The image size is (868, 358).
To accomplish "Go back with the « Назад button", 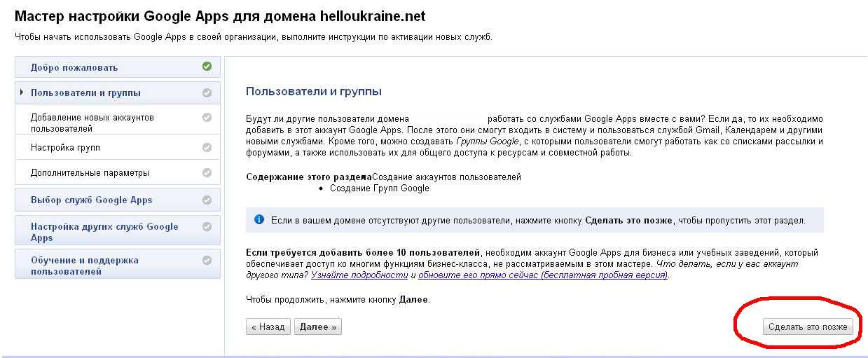I will 268,326.
